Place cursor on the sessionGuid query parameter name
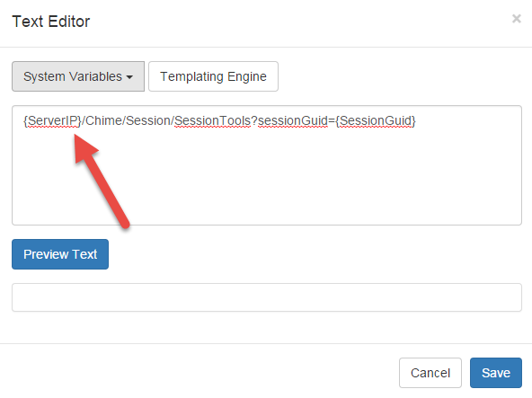Viewport: 532px width, 398px height. point(293,120)
